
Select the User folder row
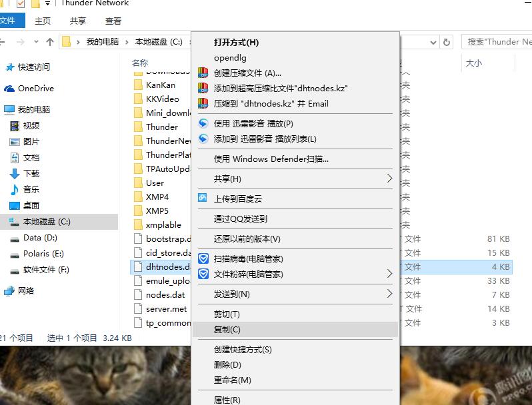[161, 183]
